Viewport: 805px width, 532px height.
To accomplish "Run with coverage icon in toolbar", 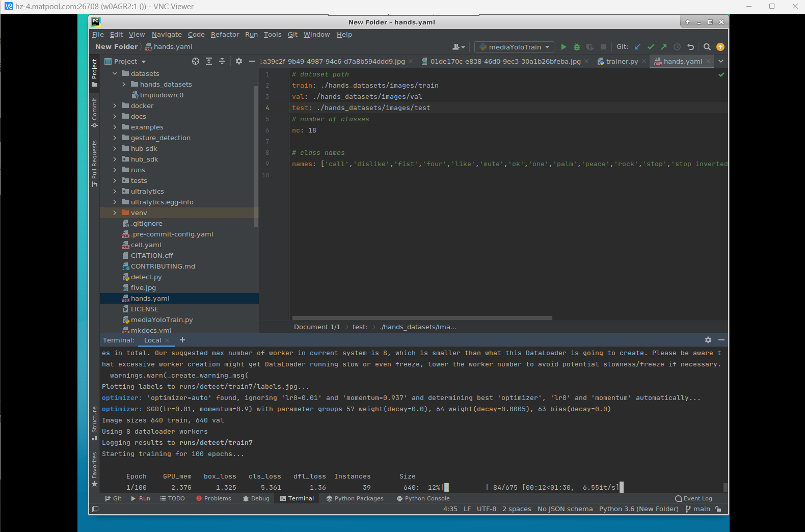I will tap(590, 47).
